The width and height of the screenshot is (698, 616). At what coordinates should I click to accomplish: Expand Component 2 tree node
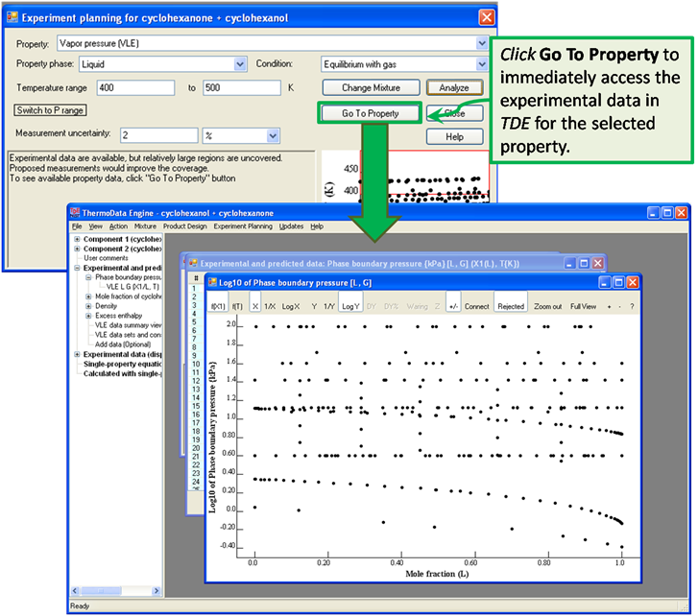77,249
